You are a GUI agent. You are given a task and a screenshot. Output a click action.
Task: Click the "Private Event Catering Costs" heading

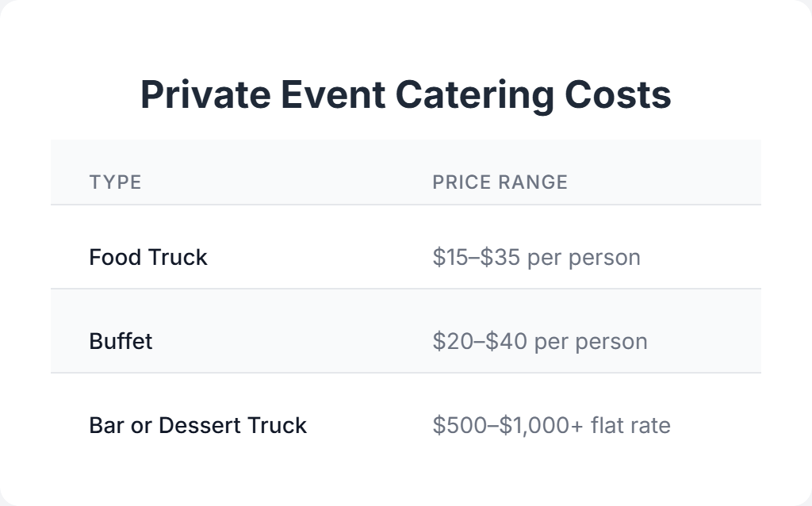405,95
